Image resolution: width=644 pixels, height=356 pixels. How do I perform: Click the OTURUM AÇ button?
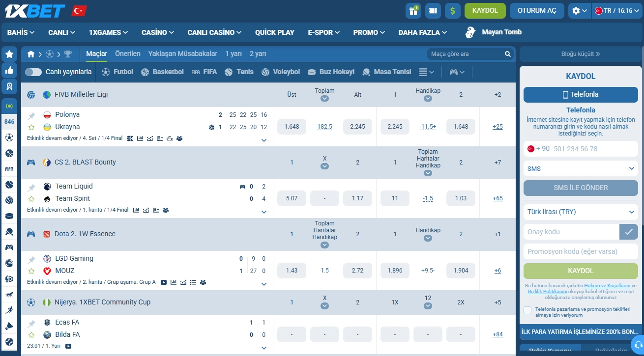(537, 10)
